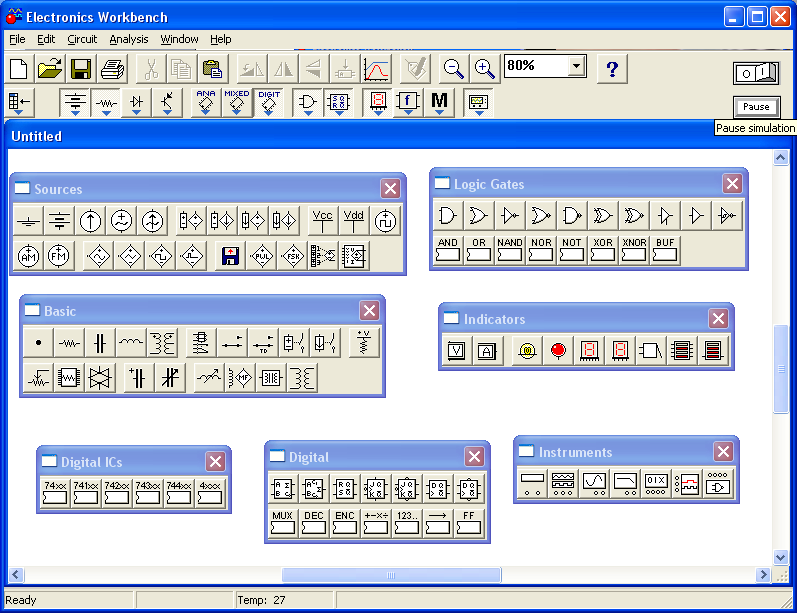The image size is (797, 613).
Task: Expand the Mixed ICs bin
Action: pos(237,103)
